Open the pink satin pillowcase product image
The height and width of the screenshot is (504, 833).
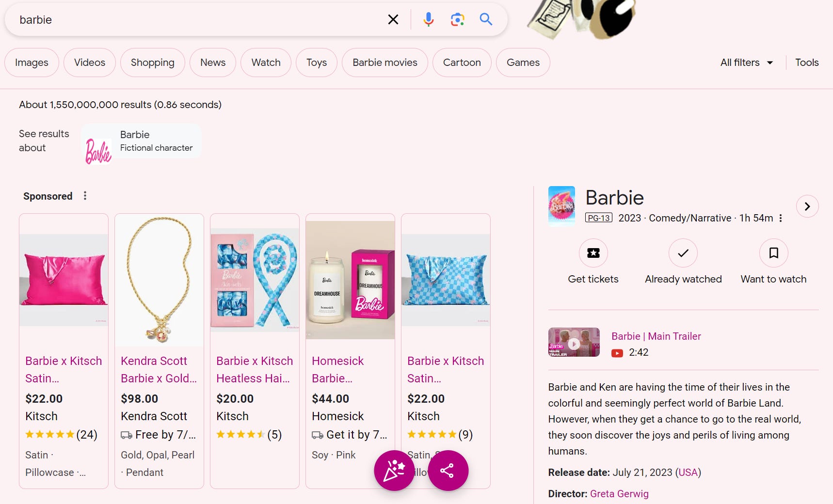pos(64,280)
